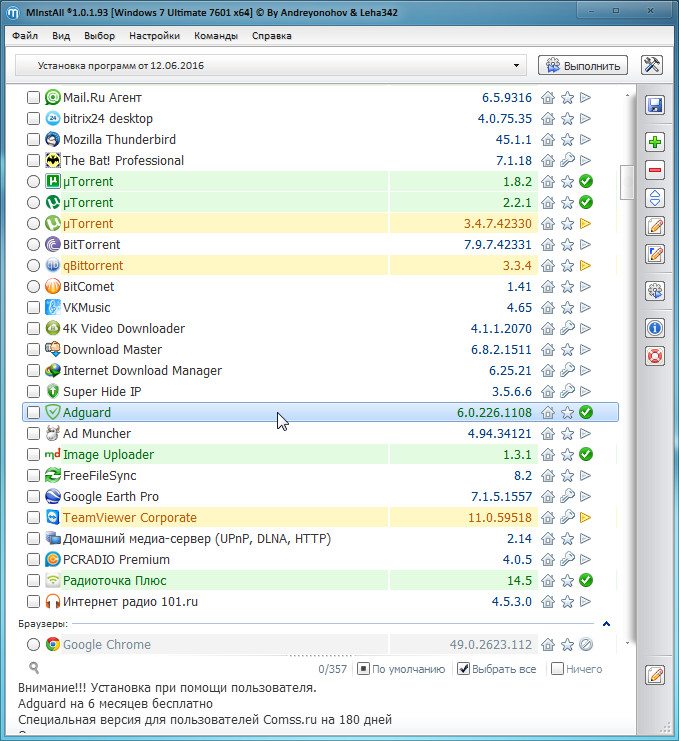Open the Вид menu
Viewport: 679px width, 741px height.
[x=61, y=36]
